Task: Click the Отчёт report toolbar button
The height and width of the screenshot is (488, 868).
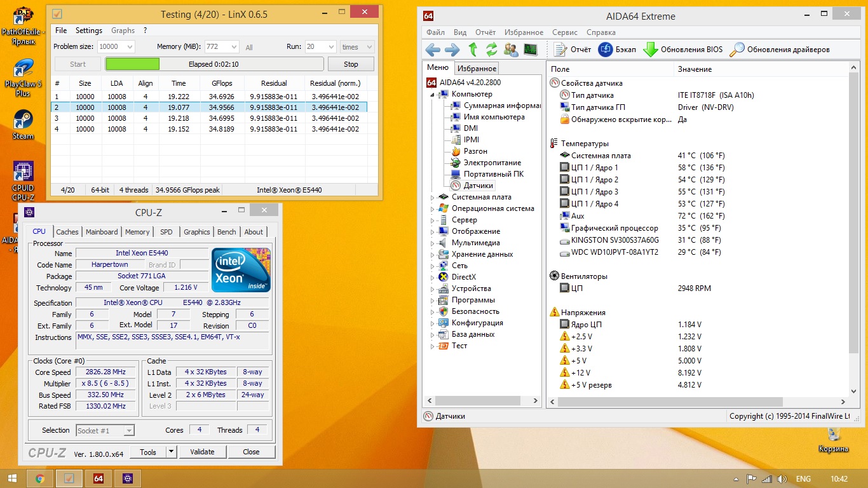Action: pyautogui.click(x=572, y=50)
